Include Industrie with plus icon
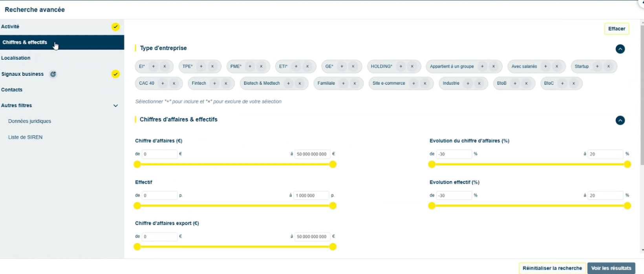Viewport: 644px width, 274px height. [x=468, y=83]
